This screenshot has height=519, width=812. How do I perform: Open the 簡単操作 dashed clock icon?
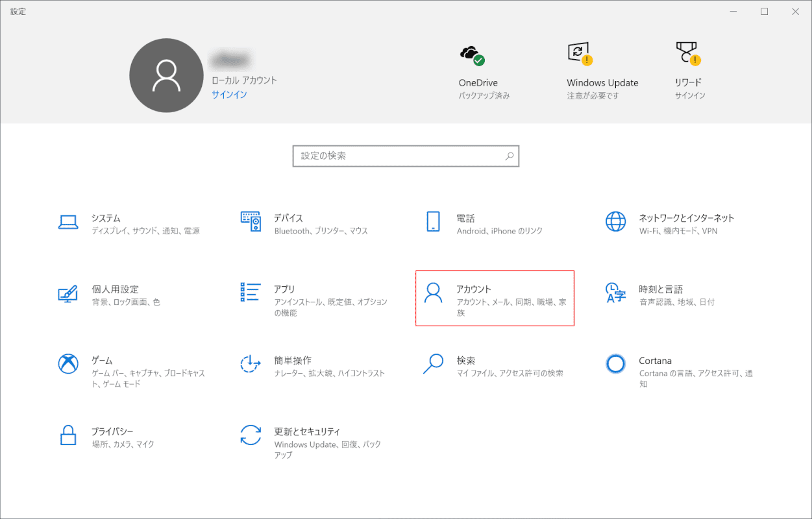point(251,363)
